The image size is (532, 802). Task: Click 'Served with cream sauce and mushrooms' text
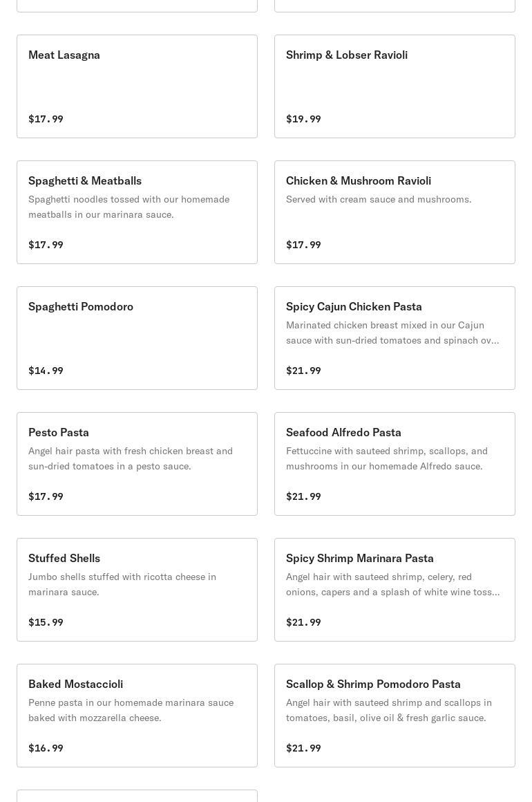[379, 200]
